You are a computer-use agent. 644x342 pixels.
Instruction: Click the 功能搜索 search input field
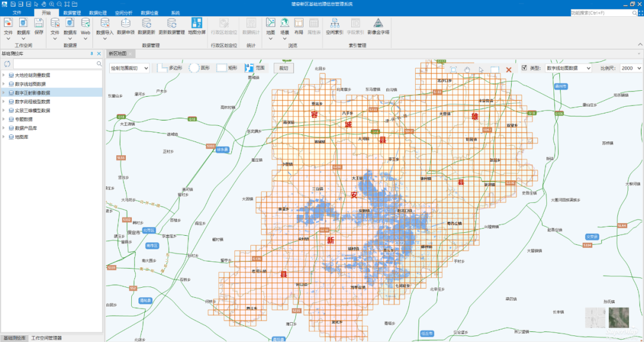pyautogui.click(x=599, y=13)
